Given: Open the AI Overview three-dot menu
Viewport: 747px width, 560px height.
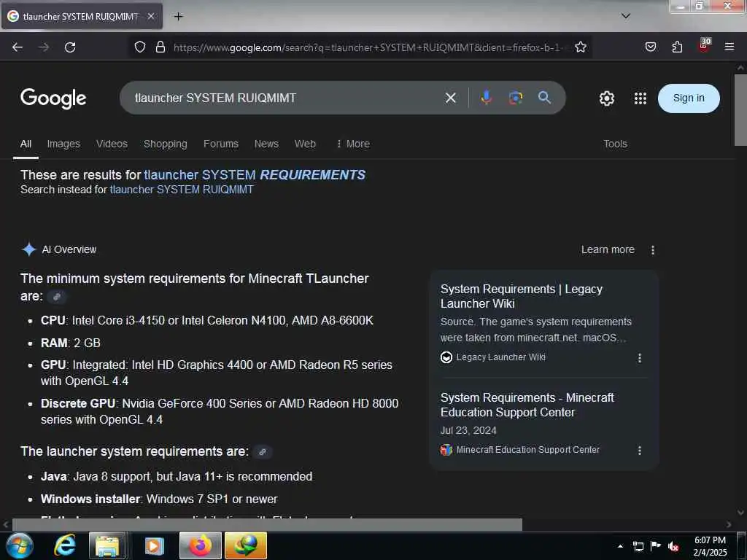Looking at the screenshot, I should [x=653, y=249].
